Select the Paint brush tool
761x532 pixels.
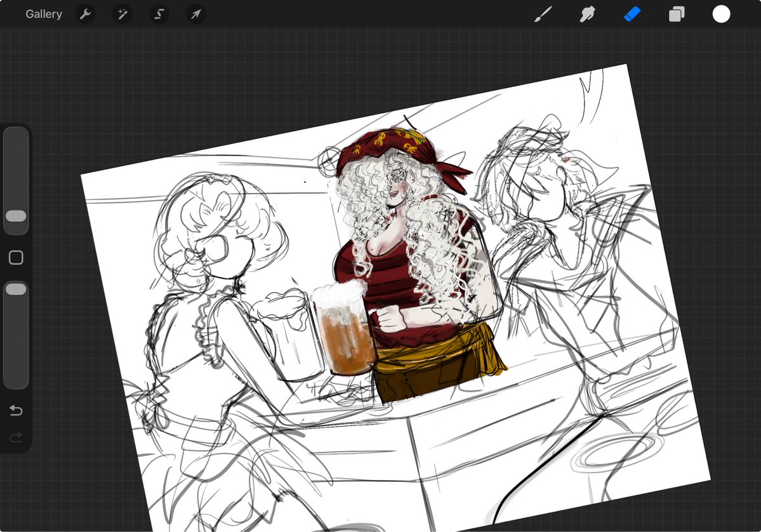click(x=543, y=14)
